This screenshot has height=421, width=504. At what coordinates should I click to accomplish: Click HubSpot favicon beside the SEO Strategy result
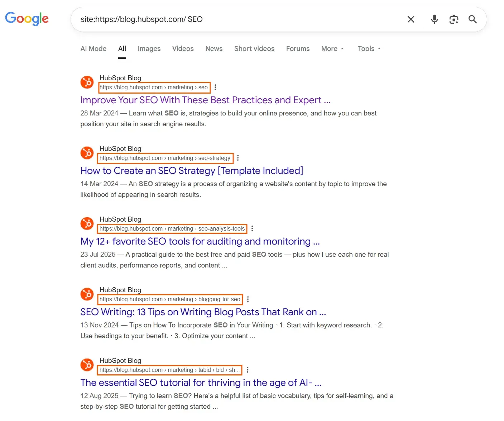pyautogui.click(x=87, y=153)
